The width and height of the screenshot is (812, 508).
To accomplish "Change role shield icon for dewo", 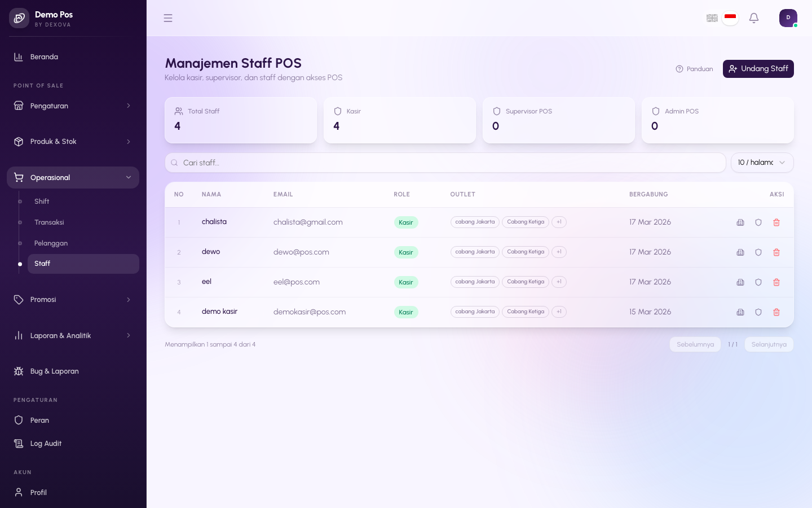I will click(x=758, y=252).
